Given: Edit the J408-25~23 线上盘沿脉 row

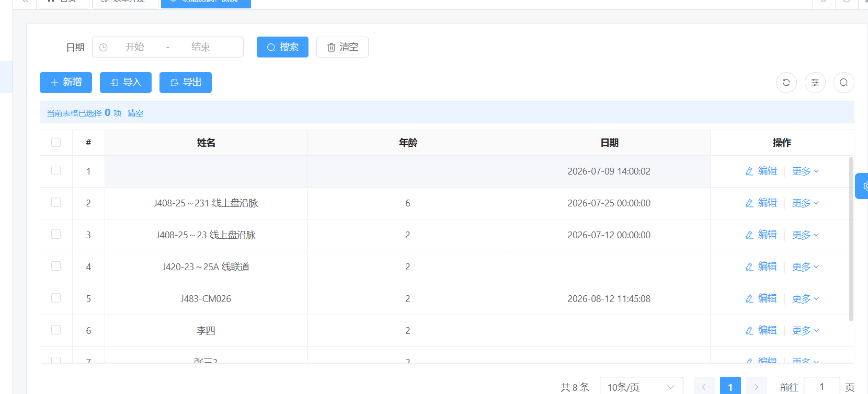Looking at the screenshot, I should pyautogui.click(x=761, y=235).
